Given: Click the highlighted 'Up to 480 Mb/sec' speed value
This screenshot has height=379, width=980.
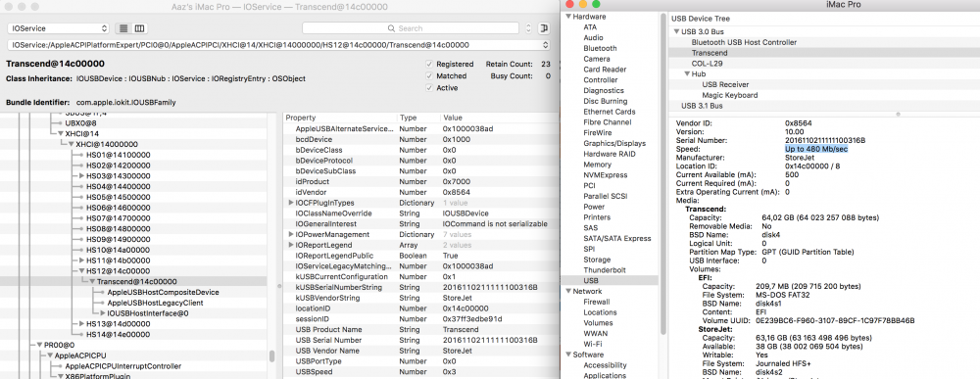Looking at the screenshot, I should [x=816, y=149].
